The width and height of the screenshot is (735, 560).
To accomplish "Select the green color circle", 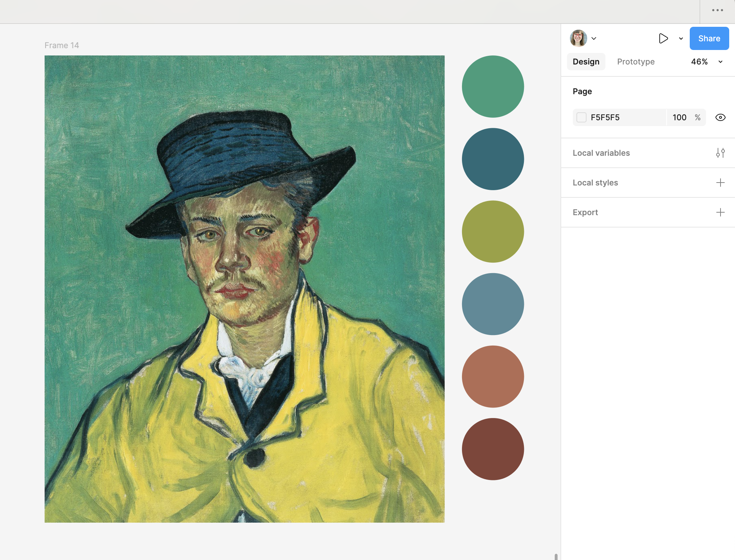I will (493, 87).
